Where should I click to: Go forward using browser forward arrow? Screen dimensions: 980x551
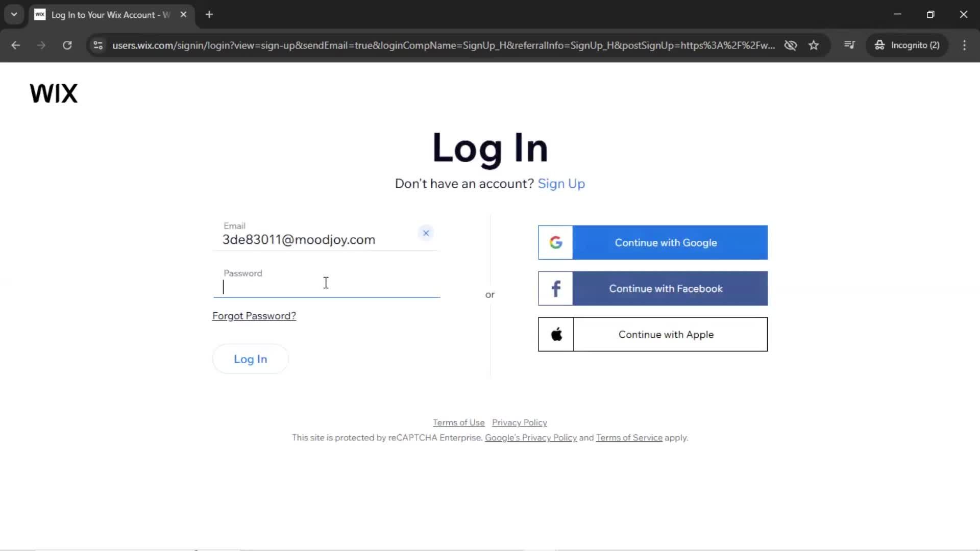(41, 45)
